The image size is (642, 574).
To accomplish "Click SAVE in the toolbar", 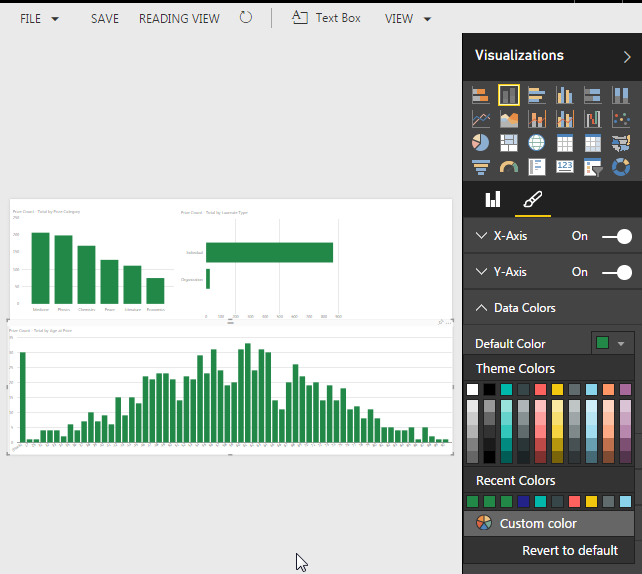I will pyautogui.click(x=105, y=19).
